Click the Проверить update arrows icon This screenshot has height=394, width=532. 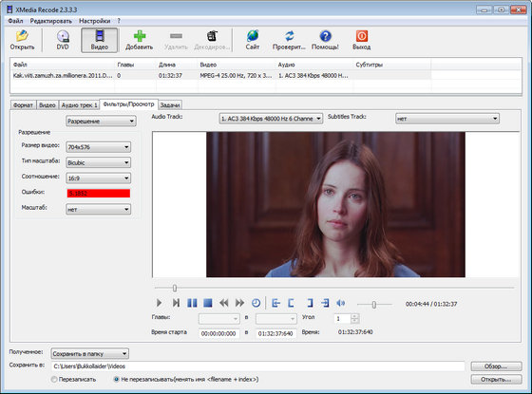click(x=289, y=40)
